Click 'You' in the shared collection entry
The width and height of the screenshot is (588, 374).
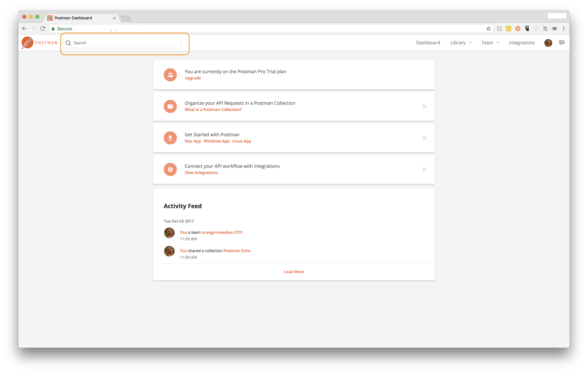tap(183, 251)
